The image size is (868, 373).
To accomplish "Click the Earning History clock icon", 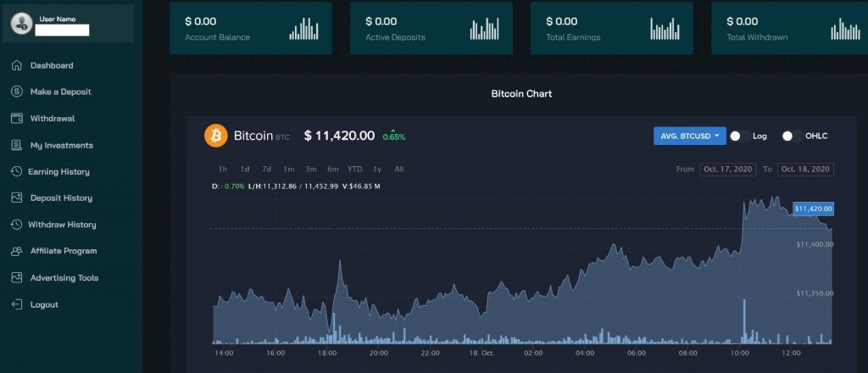I will coord(17,171).
